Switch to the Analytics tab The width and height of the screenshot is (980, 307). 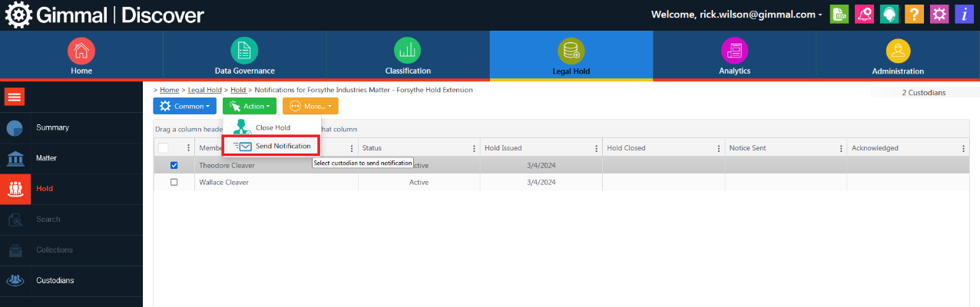[x=734, y=56]
